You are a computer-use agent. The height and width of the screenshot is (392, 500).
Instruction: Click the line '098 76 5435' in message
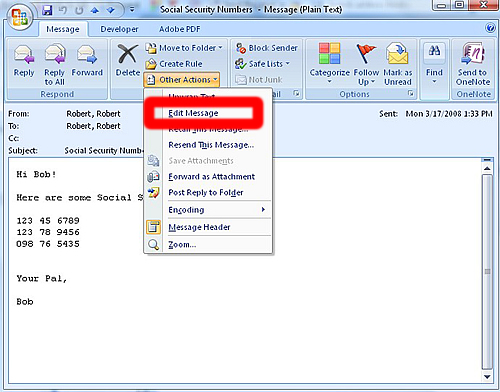[48, 244]
